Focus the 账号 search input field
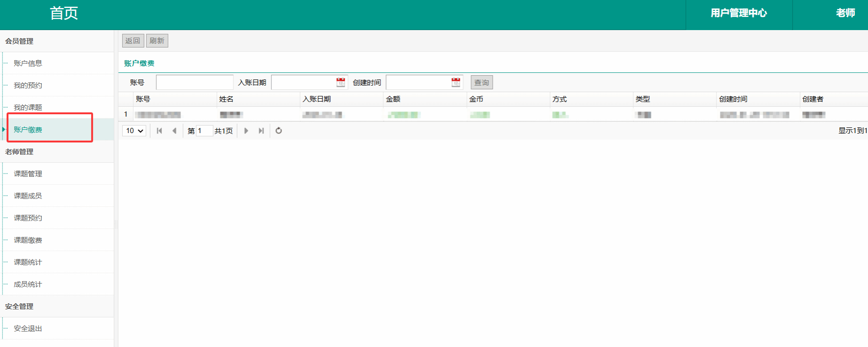Screen dimensions: 868x347 point(194,82)
